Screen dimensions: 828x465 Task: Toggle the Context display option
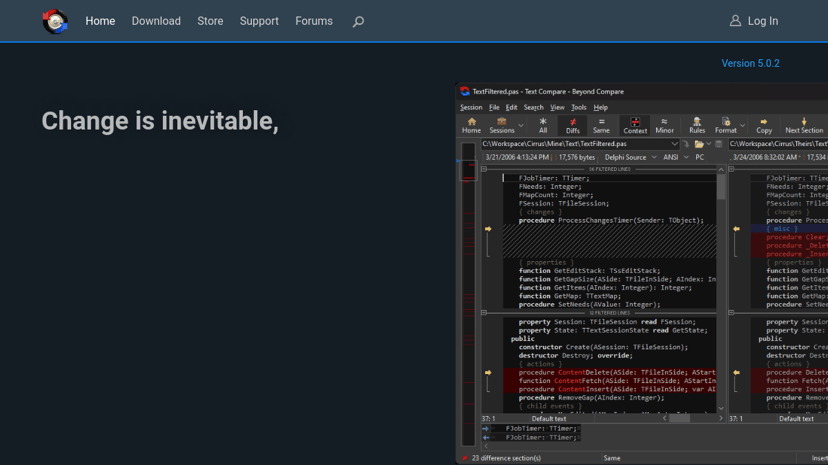pos(635,126)
